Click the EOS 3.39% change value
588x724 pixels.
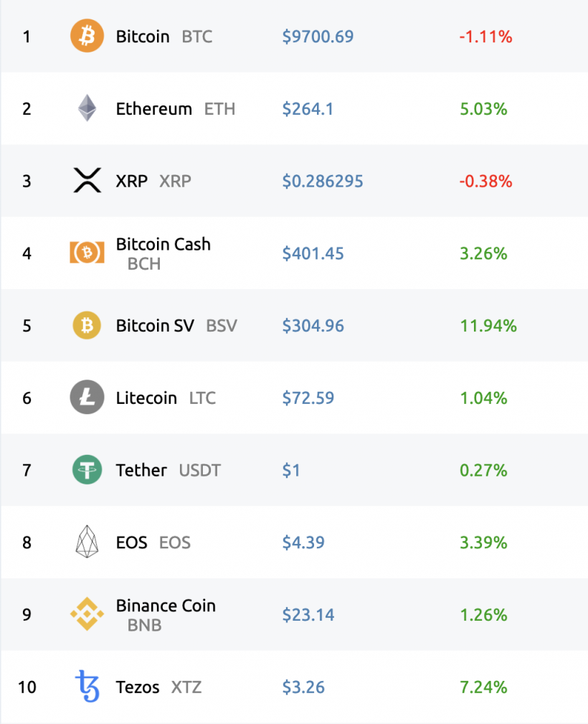coord(483,542)
